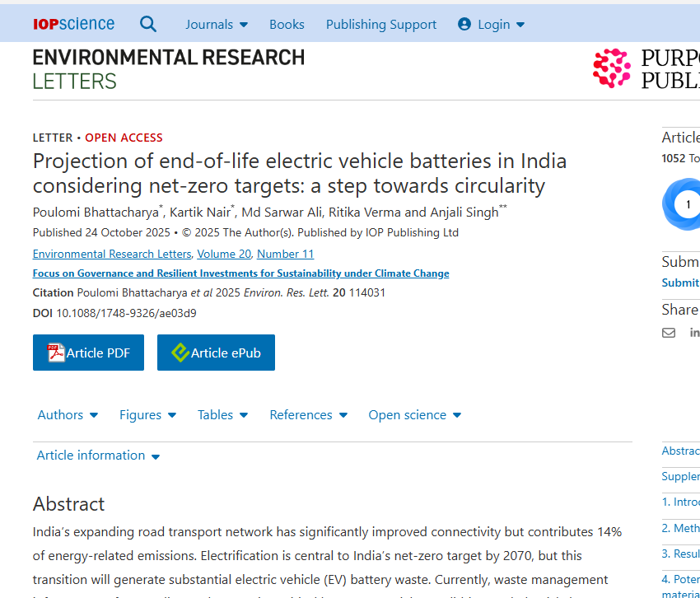The height and width of the screenshot is (598, 700).
Task: Click the ePub icon in Article ePub
Action: click(x=180, y=353)
